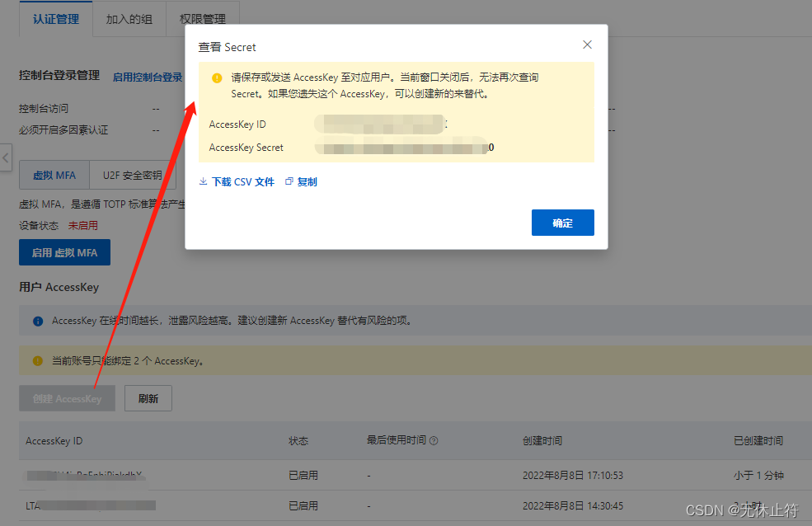Click warning icon in 只能绑定 2 个 AccessKey banner
The image size is (812, 526).
38,361
